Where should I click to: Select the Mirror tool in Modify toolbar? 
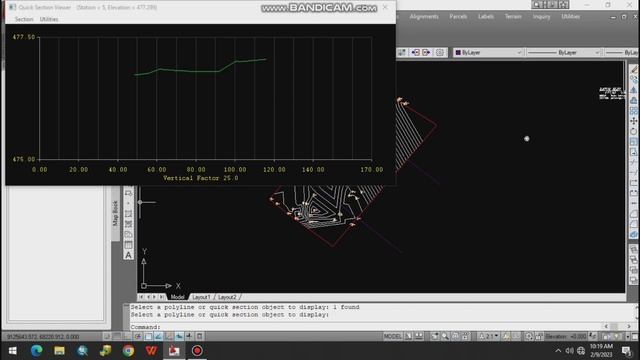coord(633,90)
